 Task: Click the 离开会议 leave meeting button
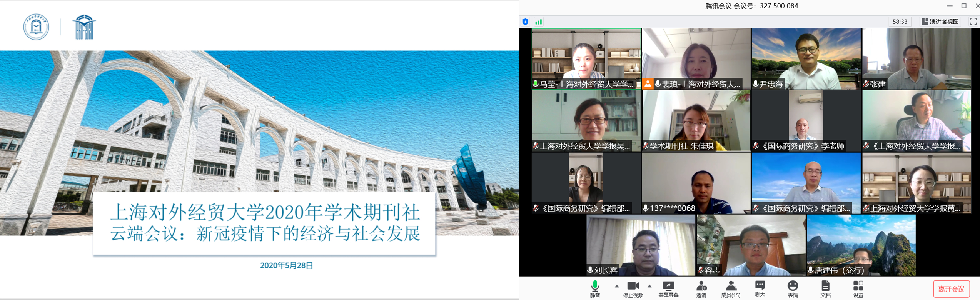pyautogui.click(x=951, y=289)
